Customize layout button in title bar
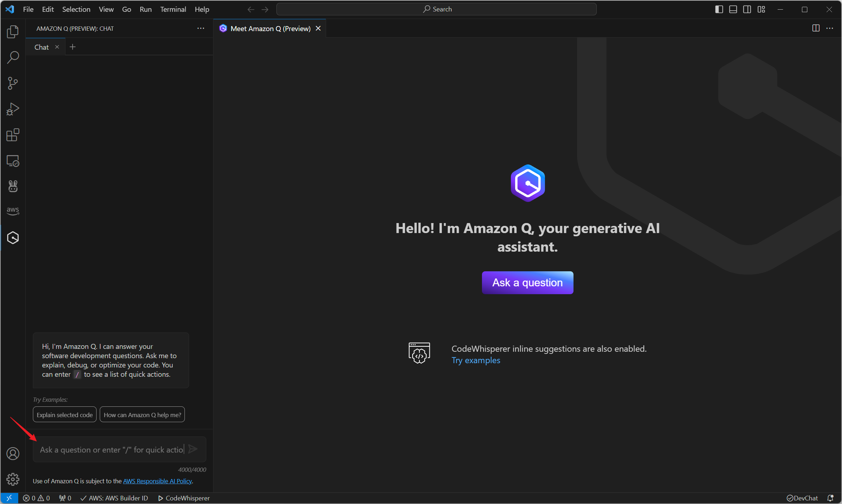The image size is (842, 504). coord(761,9)
